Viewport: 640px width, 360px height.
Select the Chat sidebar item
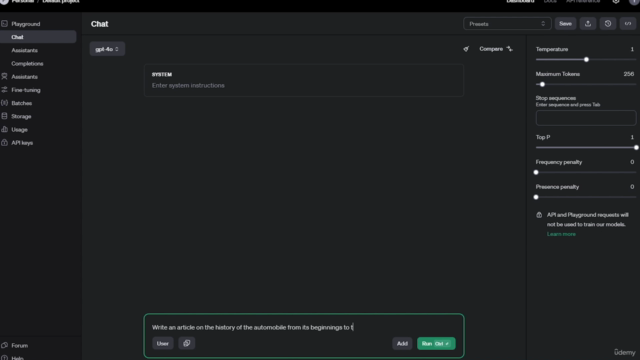click(x=38, y=37)
